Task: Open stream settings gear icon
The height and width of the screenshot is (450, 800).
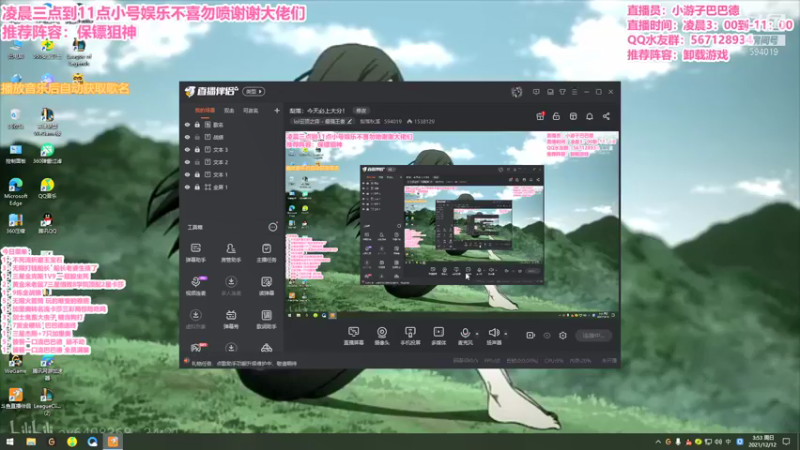Action: [x=563, y=335]
